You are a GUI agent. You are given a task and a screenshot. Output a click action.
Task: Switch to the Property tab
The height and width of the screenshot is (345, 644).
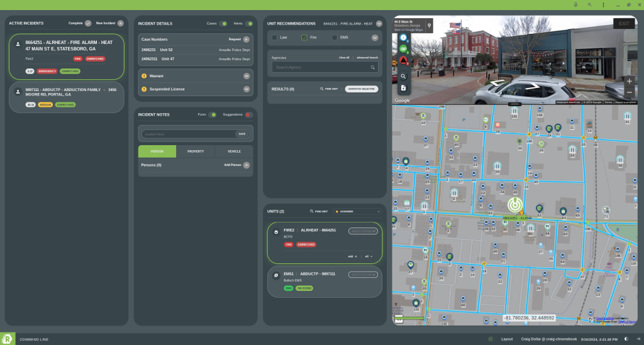coord(196,151)
